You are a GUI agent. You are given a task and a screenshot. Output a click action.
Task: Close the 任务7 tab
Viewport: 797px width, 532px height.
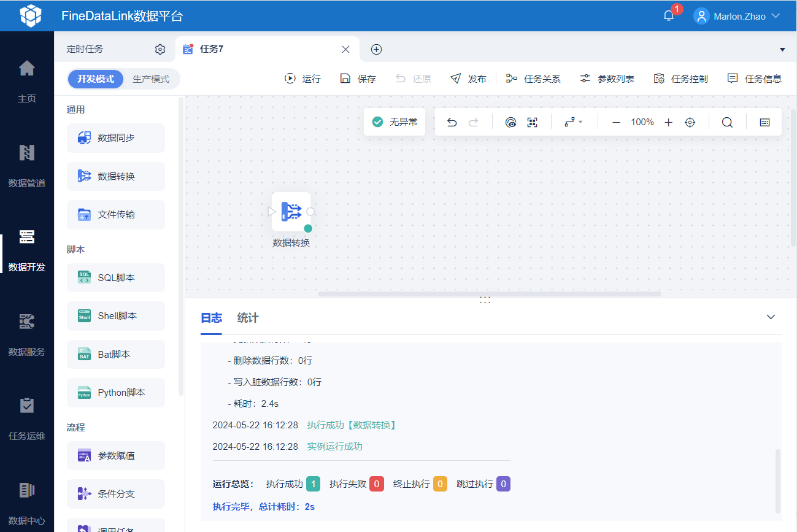[346, 49]
